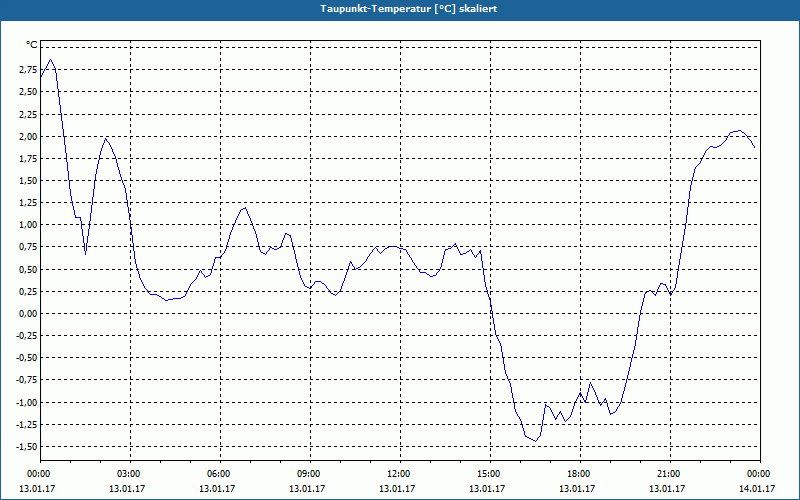
Task: Click the "12:00" time label
Action: coord(398,474)
